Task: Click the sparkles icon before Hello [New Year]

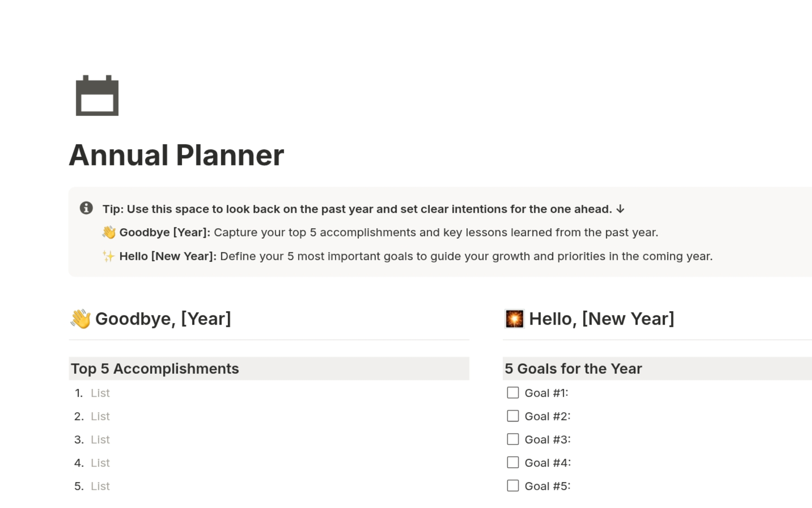Action: tap(109, 256)
